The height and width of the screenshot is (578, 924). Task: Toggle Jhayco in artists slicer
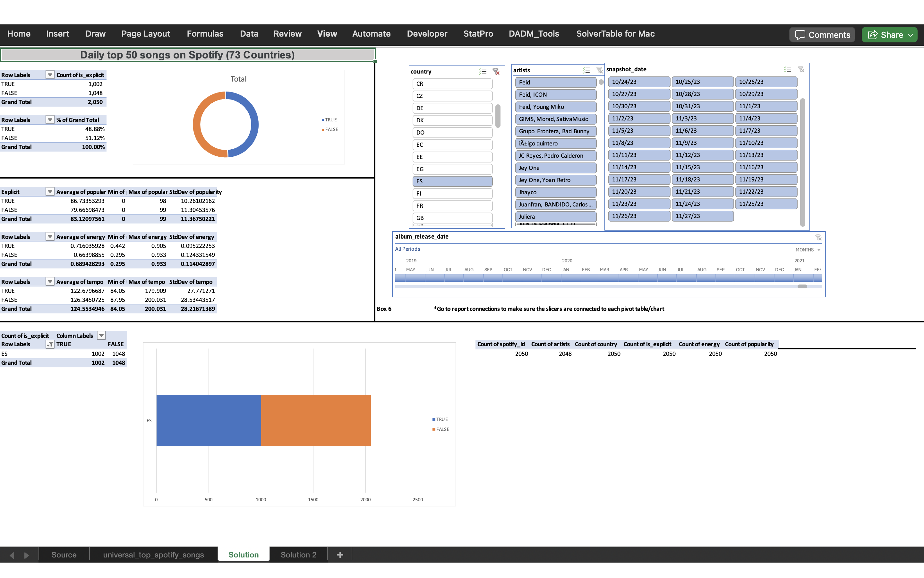point(556,192)
